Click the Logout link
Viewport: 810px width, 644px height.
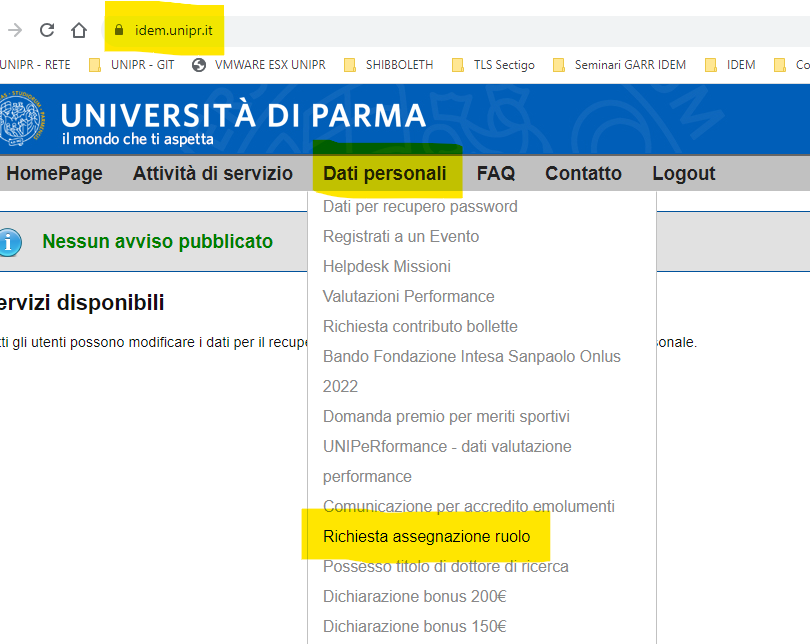683,174
